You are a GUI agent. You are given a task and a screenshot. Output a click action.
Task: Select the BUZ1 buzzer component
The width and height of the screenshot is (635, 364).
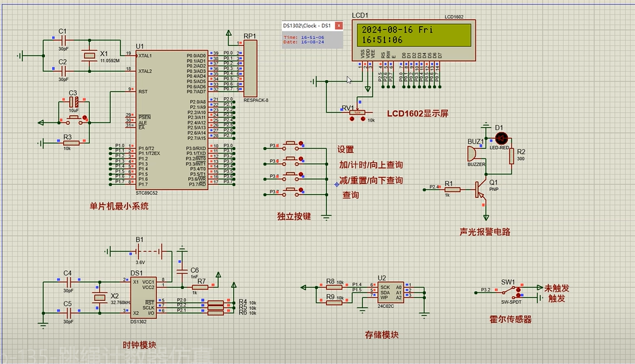click(473, 154)
